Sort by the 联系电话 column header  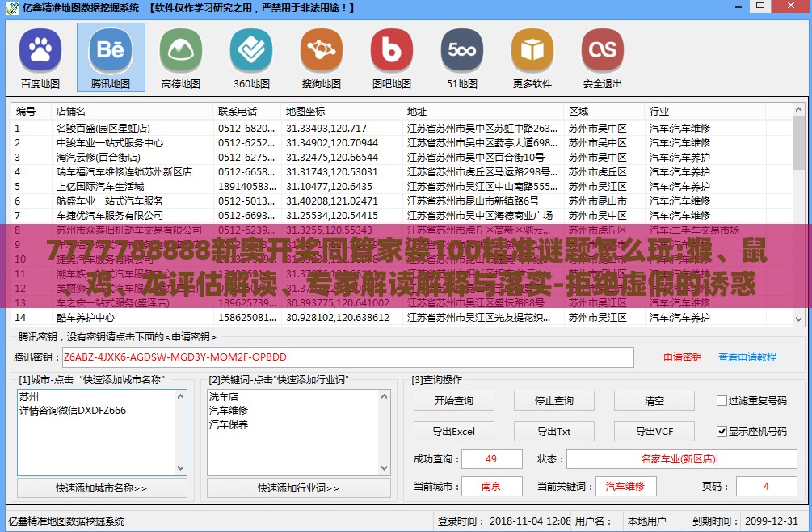click(247, 111)
